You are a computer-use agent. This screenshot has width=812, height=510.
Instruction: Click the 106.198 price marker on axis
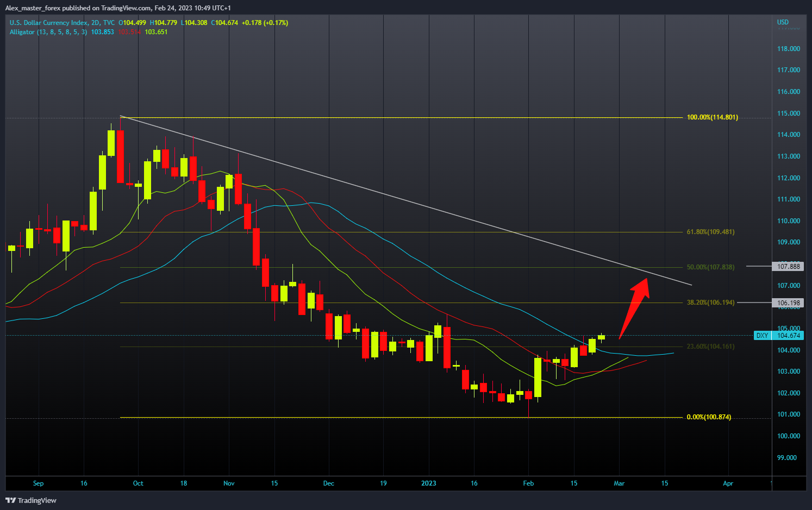coord(788,303)
